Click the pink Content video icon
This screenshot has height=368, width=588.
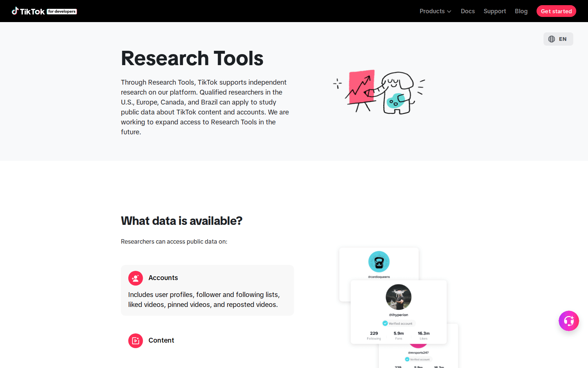(x=136, y=341)
